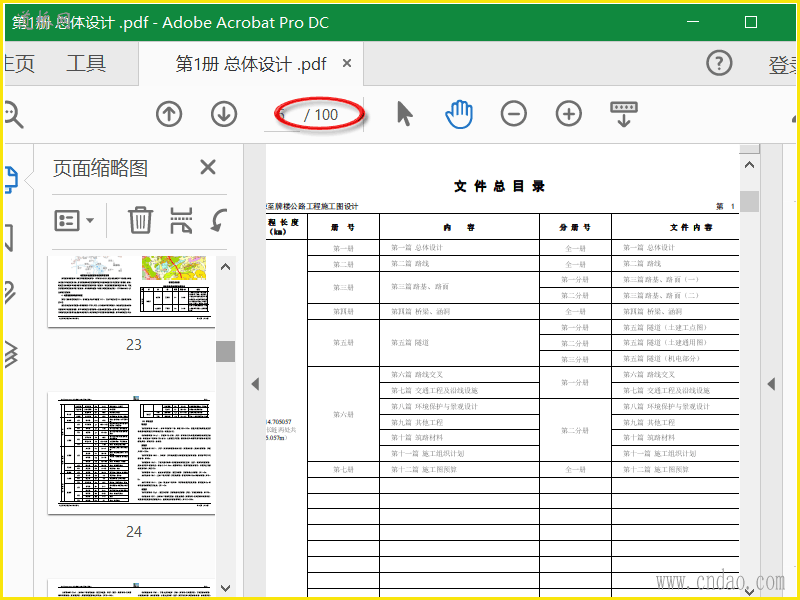800x600 pixels.
Task: Close the 第1册 总体设计 .pdf tab
Action: [x=347, y=63]
